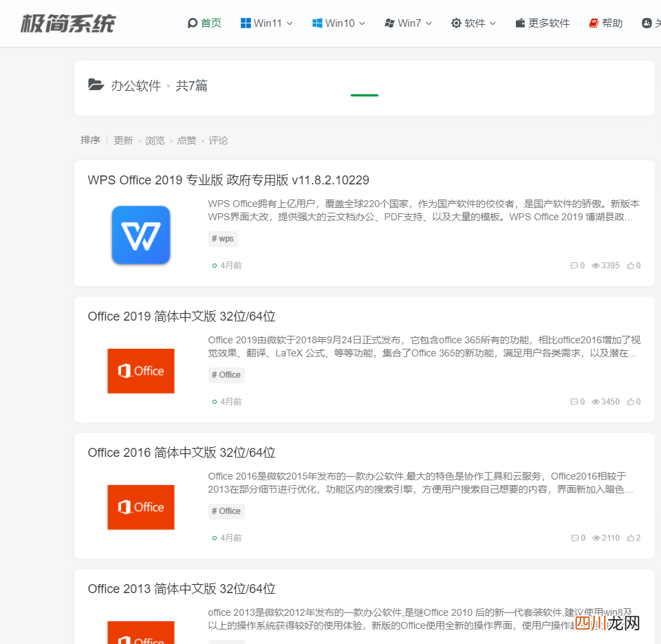Click the 极简系统 site logo
The image size is (661, 644).
click(67, 23)
